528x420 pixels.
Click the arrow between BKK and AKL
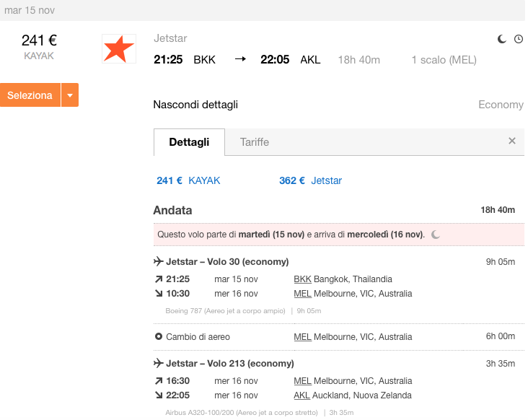240,59
